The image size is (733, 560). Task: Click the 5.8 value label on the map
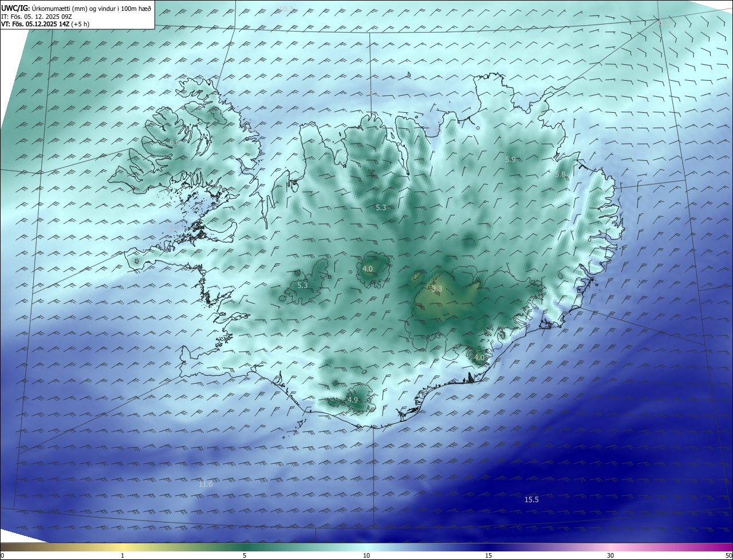point(560,174)
